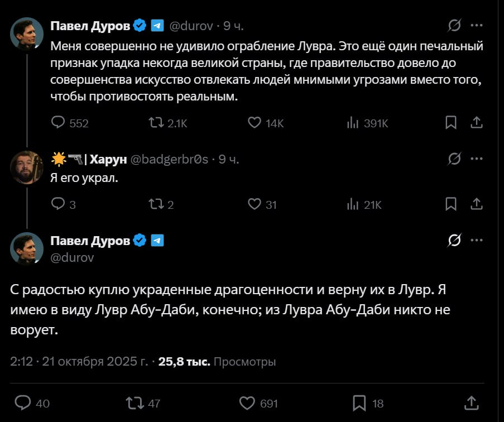This screenshot has height=422, width=504.
Task: Reply to Durov's first Louvre tweet
Action: click(x=59, y=123)
